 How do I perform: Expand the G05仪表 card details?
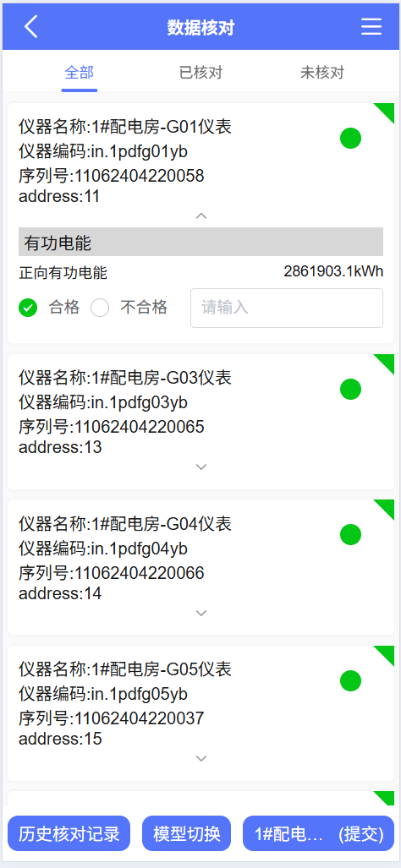201,758
